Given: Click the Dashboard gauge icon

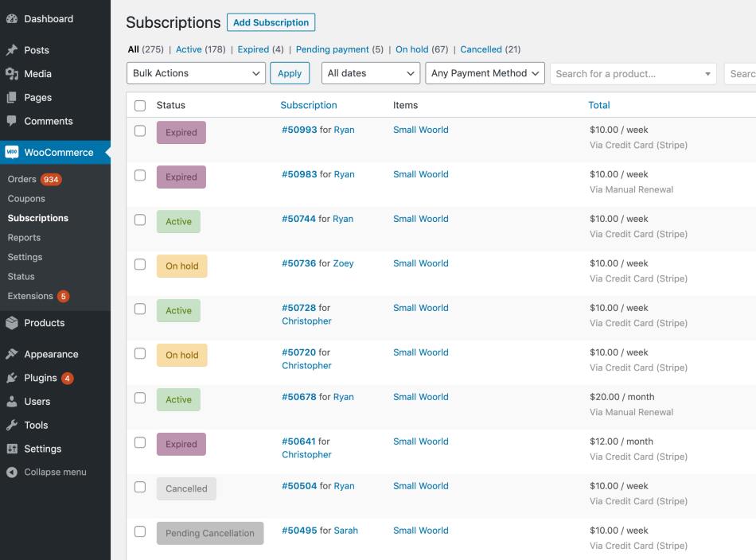Looking at the screenshot, I should pyautogui.click(x=12, y=19).
